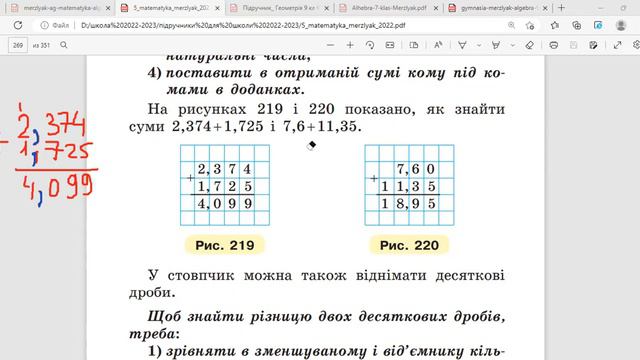This screenshot has width=640, height=360.
Task: Click the 'Рис. 219' figure caption
Action: (224, 245)
